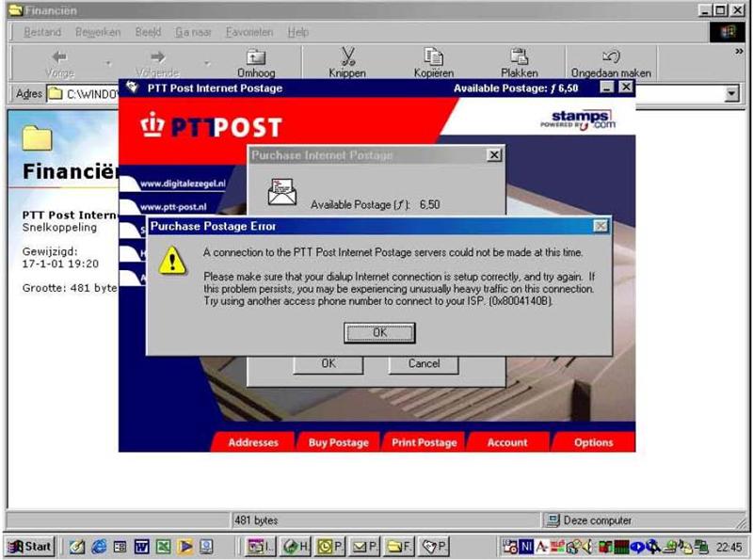Open the Help menu in Explorer

click(x=298, y=32)
